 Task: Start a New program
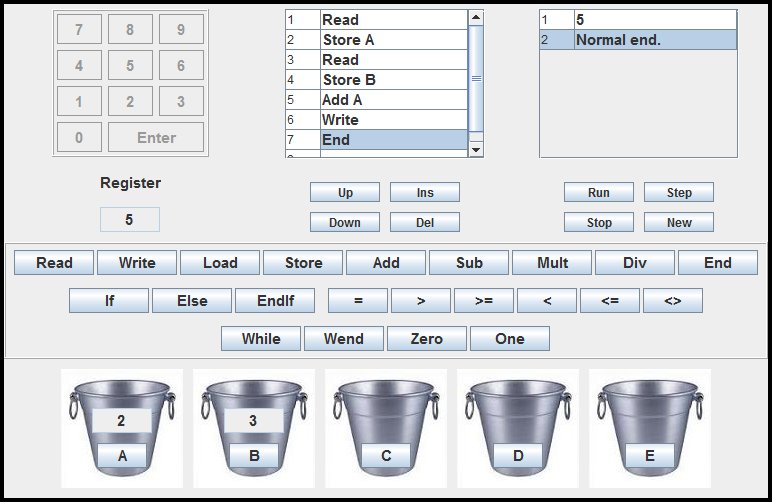click(679, 222)
